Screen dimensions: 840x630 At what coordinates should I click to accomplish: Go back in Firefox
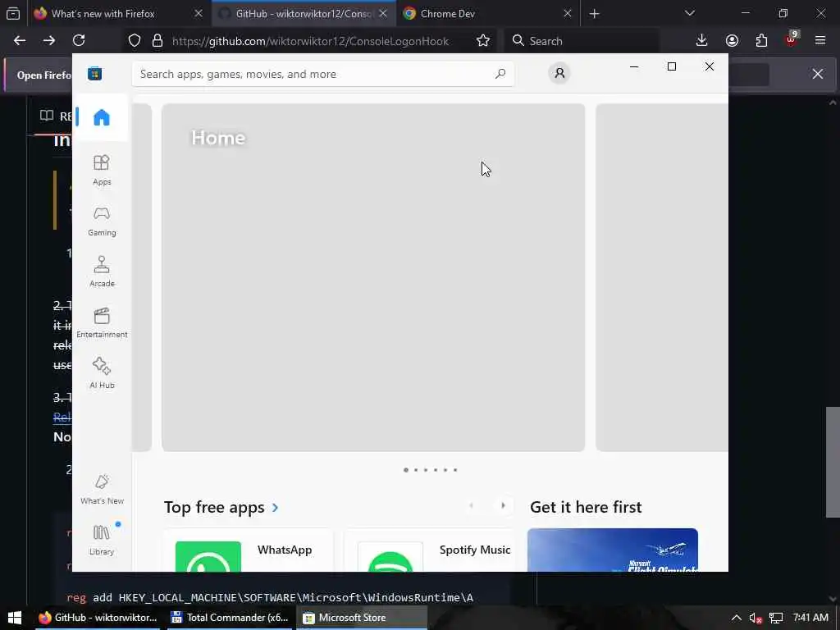coord(20,41)
